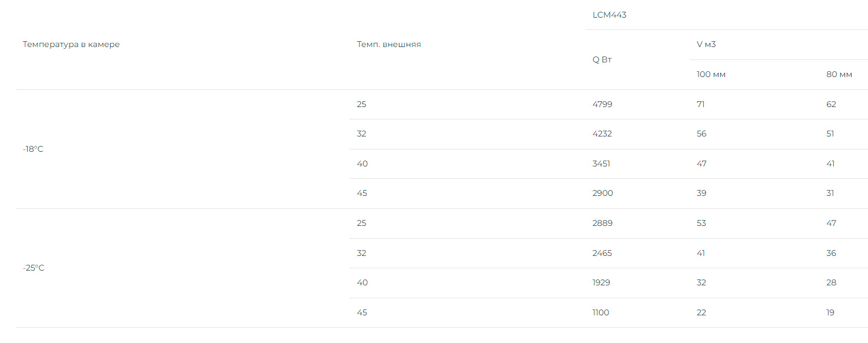Click the 2465 power value
Viewport: 868px width, 343px height.
click(602, 254)
